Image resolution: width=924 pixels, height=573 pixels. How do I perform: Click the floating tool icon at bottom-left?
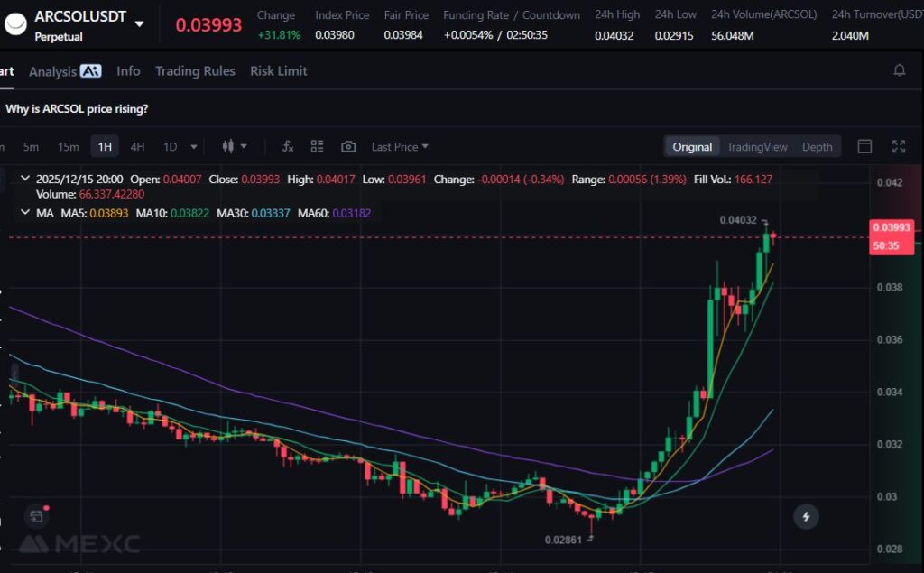coord(36,516)
